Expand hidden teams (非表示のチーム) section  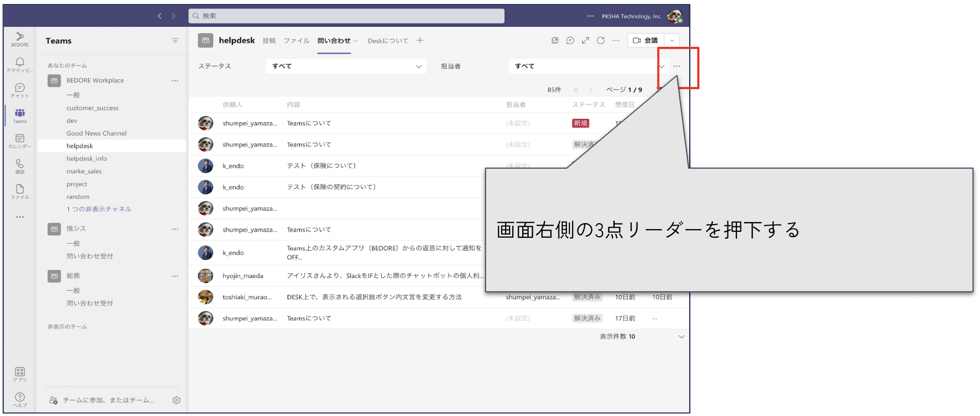67,327
